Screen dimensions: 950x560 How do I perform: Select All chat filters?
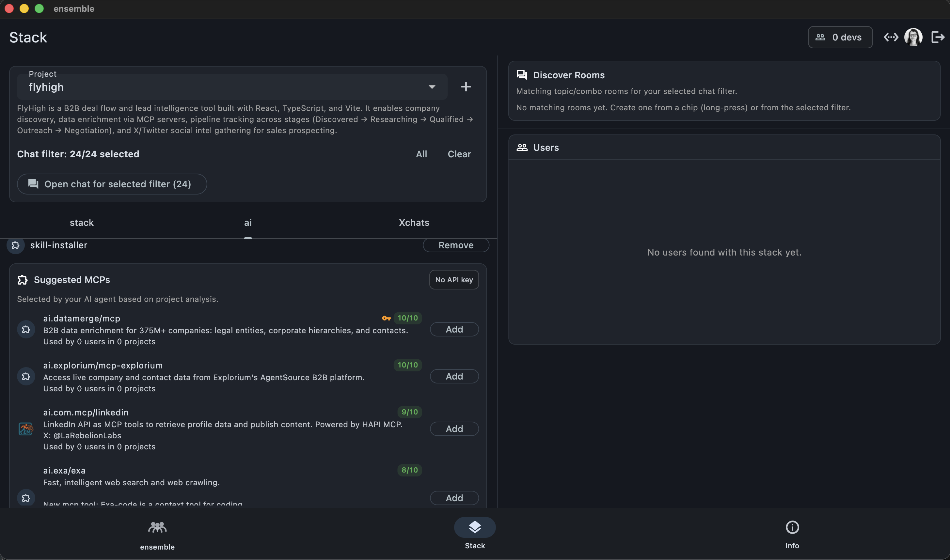point(421,154)
